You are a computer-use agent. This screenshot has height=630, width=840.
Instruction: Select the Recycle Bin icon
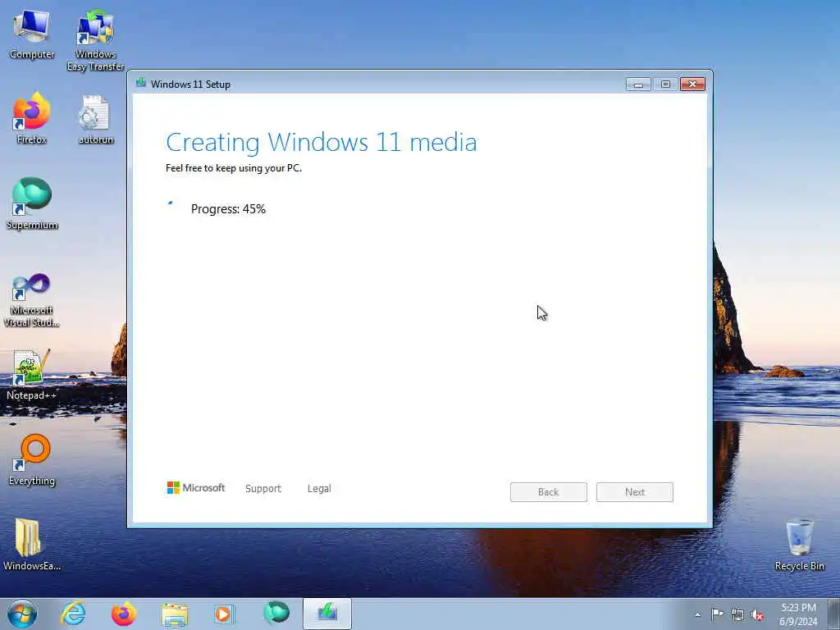tap(799, 545)
